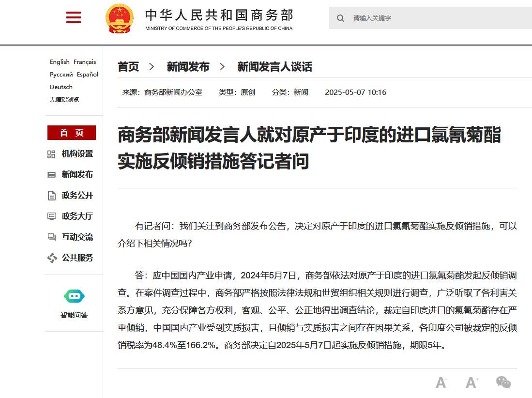Go to 首页 in the breadcrumb
The image size is (532, 398).
coord(128,66)
